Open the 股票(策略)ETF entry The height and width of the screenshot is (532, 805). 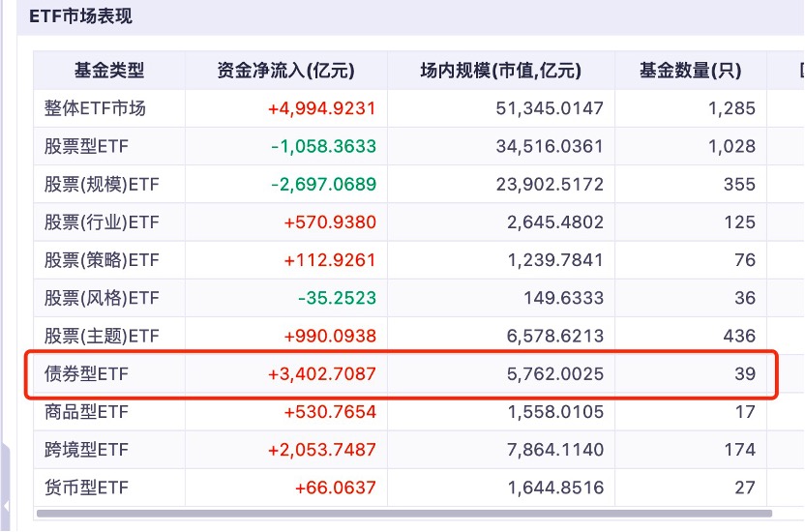102,260
